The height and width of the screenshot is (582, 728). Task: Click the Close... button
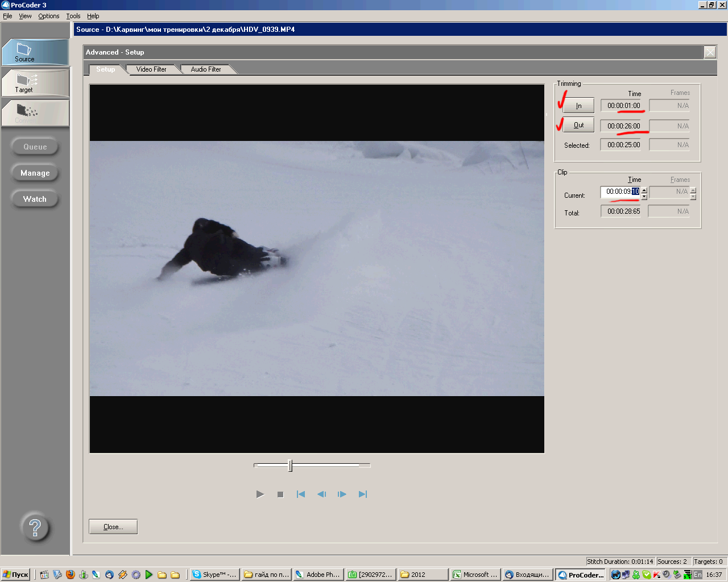click(113, 527)
